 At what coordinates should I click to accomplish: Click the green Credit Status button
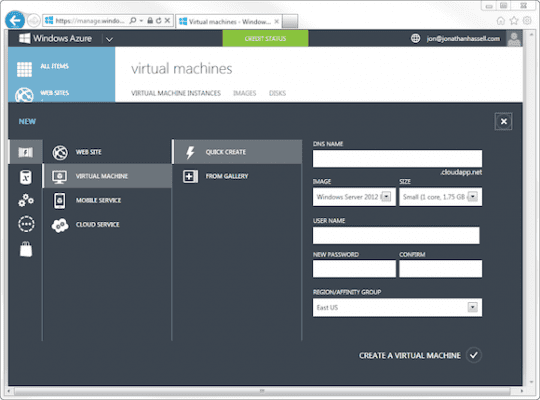pos(265,38)
